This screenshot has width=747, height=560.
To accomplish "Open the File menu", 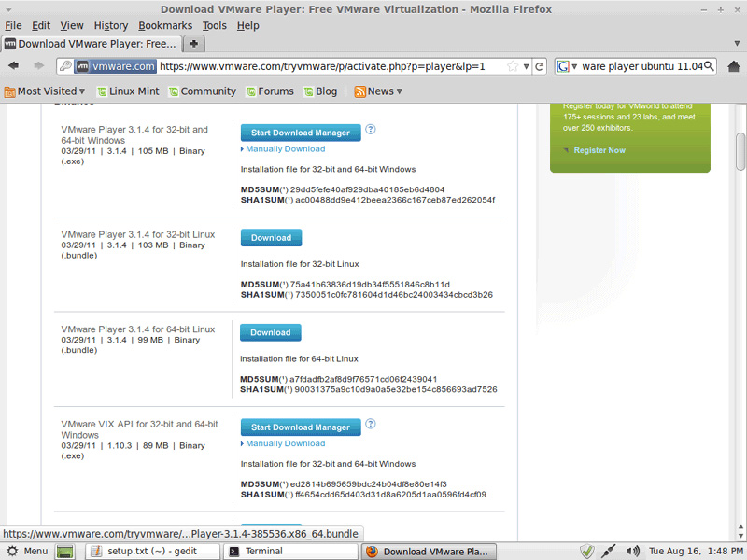I will click(x=13, y=26).
